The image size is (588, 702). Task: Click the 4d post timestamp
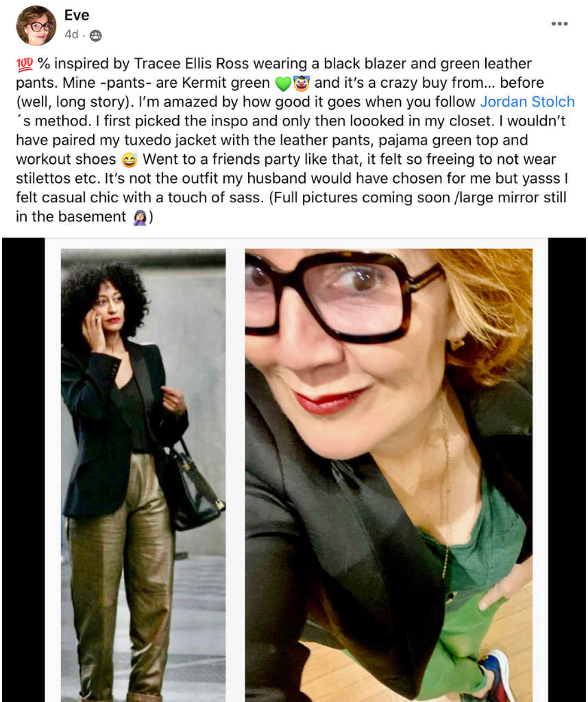71,34
